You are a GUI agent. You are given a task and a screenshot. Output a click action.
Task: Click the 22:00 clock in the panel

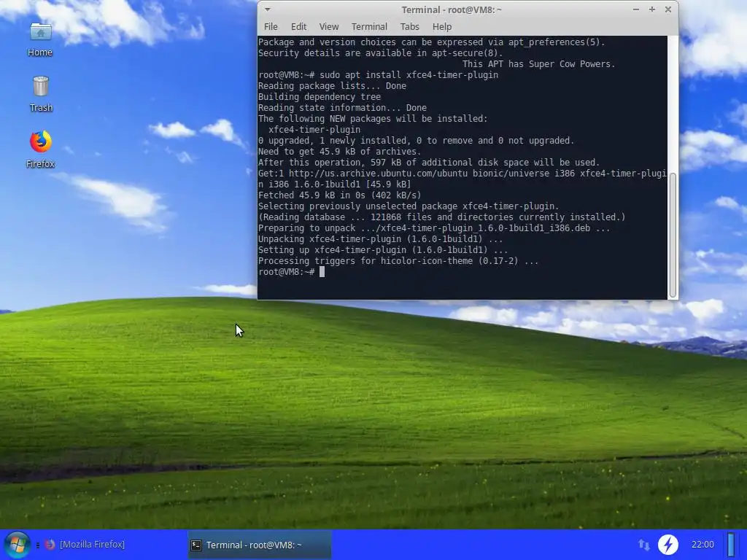point(703,544)
